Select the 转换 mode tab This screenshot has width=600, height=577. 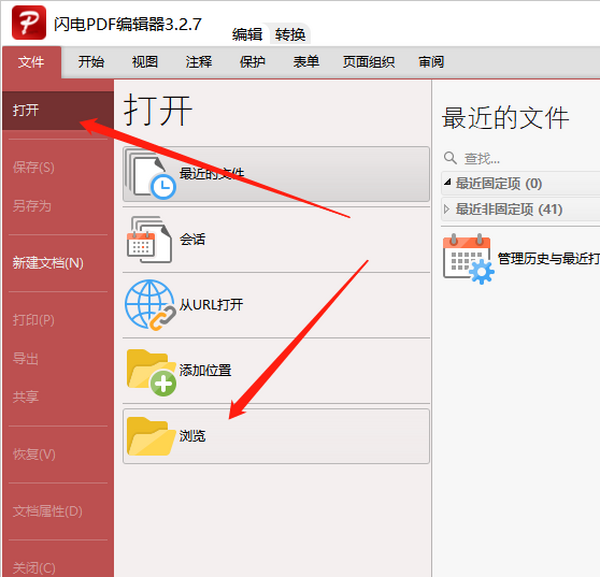click(290, 35)
